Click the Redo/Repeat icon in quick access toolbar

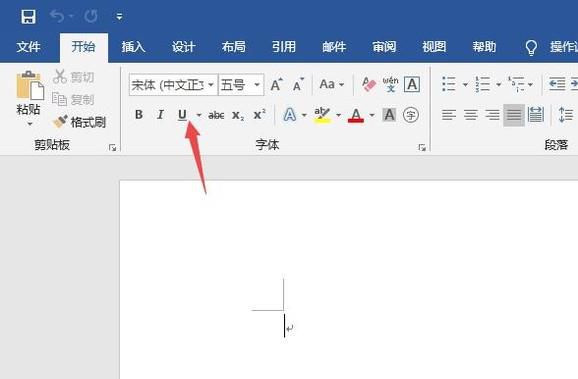click(x=91, y=16)
